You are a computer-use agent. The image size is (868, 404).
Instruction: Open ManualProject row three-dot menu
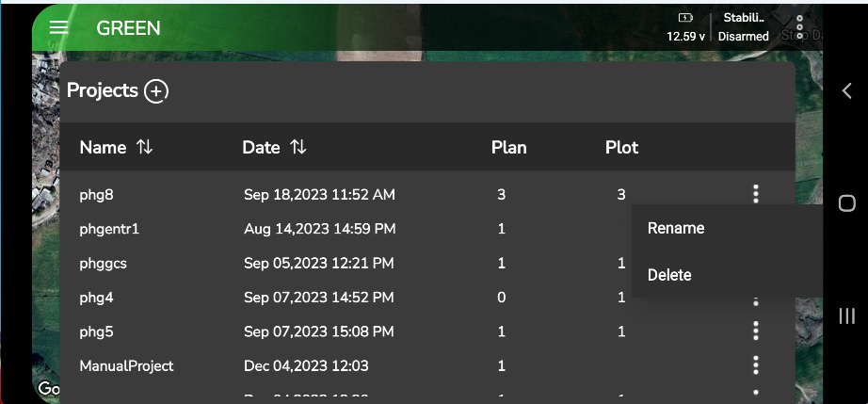pos(755,365)
